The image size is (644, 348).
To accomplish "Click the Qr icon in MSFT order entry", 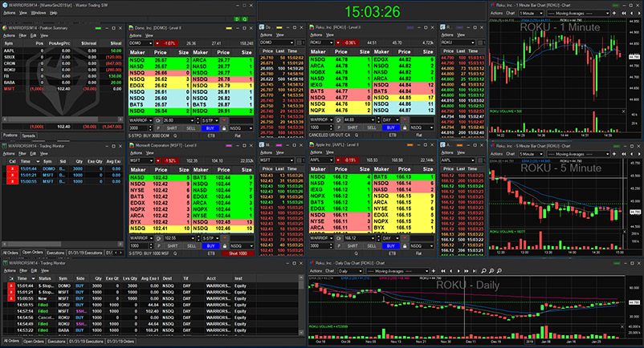I will tap(158, 238).
